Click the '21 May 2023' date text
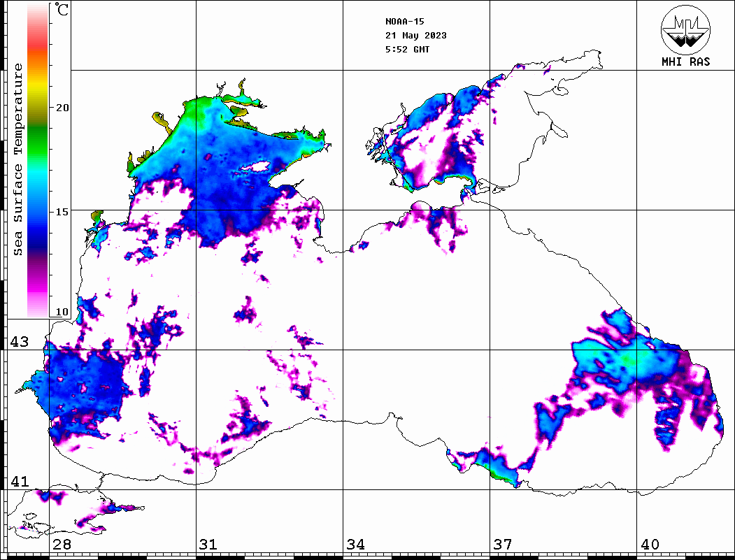 pyautogui.click(x=416, y=36)
